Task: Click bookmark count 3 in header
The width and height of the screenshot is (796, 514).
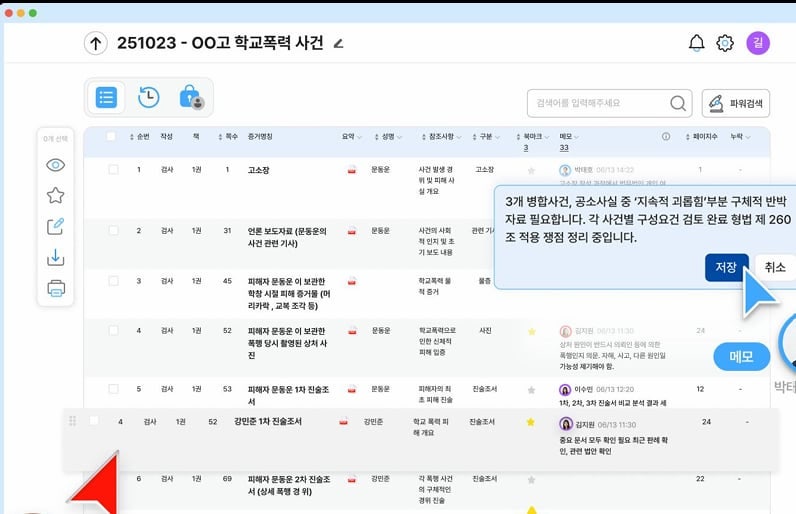Action: click(x=526, y=148)
